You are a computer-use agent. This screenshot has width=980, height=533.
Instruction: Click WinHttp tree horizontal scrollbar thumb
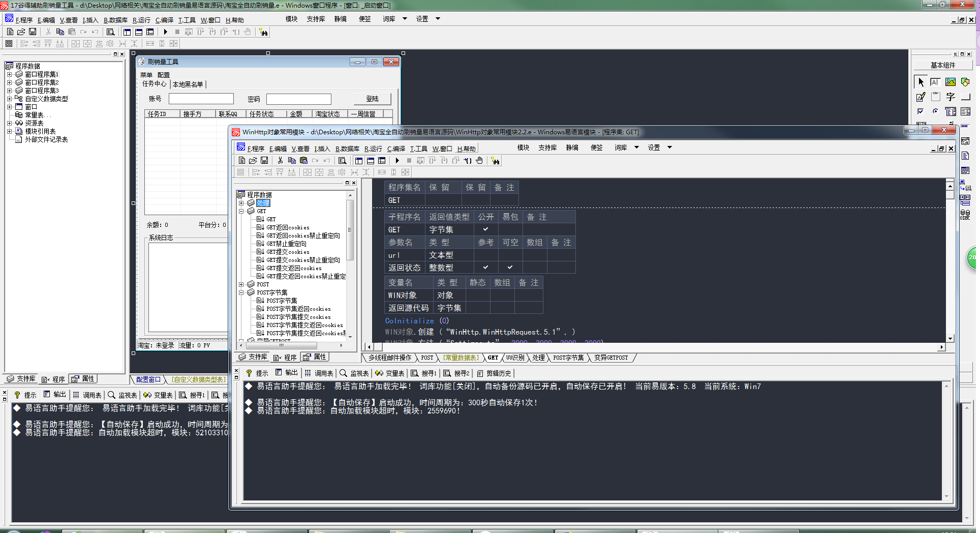pos(281,345)
